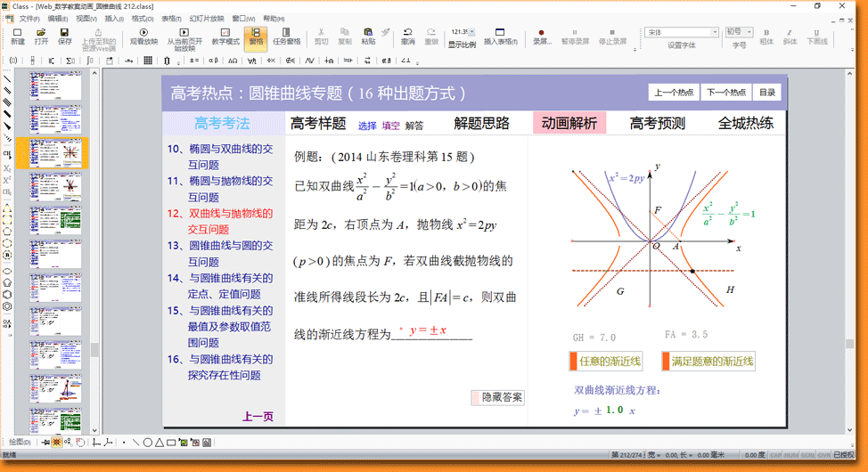Screen dimensions: 868x472
Task: Toggle the 窗格 pane view button
Action: [x=256, y=36]
